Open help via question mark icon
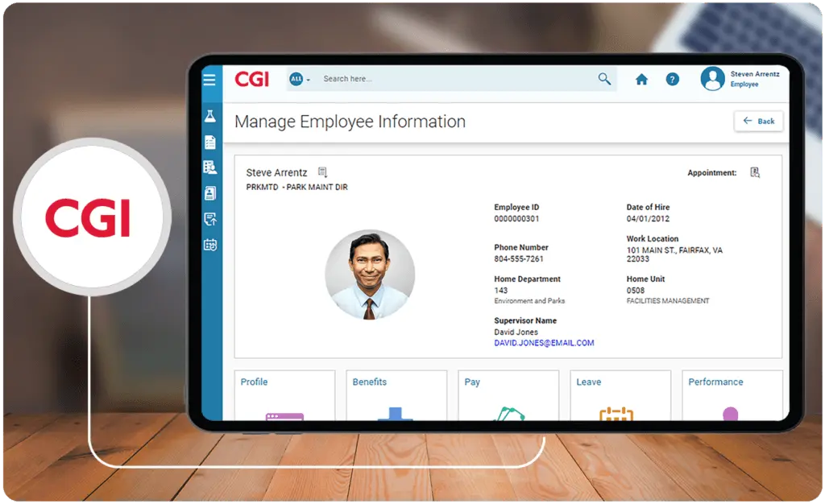This screenshot has height=504, width=825. (x=672, y=80)
